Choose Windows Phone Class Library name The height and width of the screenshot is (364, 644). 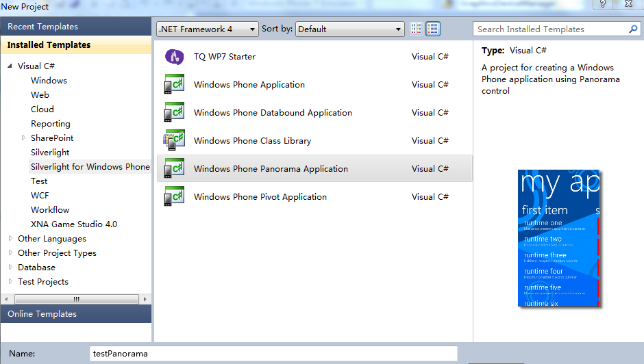(253, 140)
